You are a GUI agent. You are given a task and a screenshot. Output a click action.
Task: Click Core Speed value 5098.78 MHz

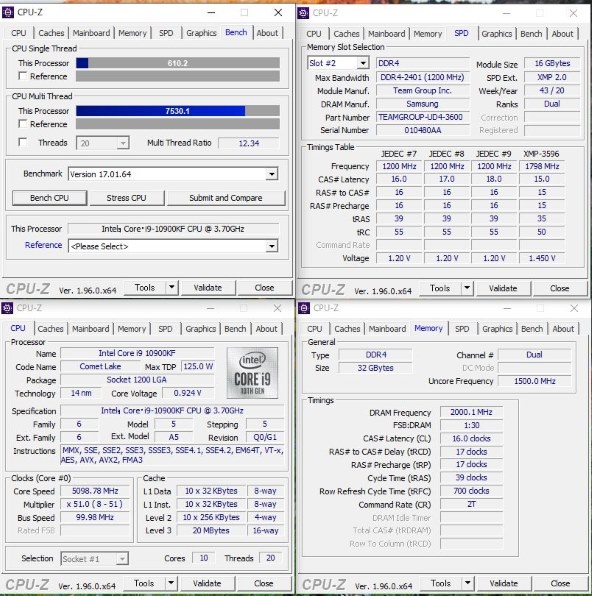pyautogui.click(x=95, y=491)
